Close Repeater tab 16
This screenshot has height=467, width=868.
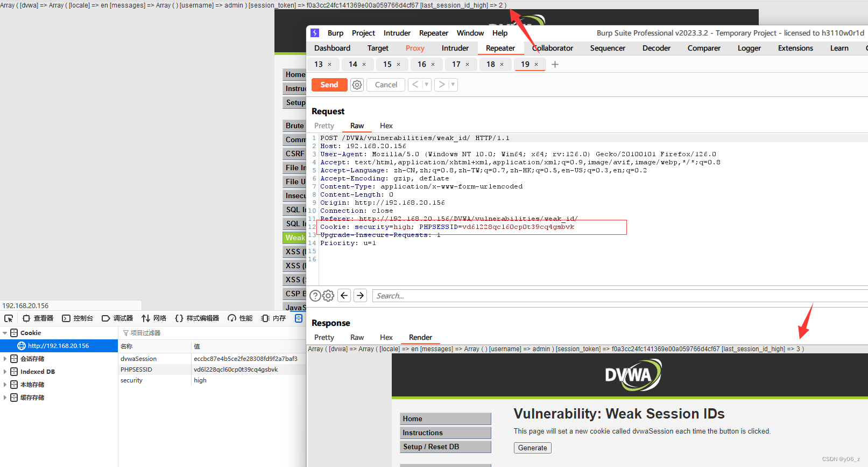[x=433, y=65]
